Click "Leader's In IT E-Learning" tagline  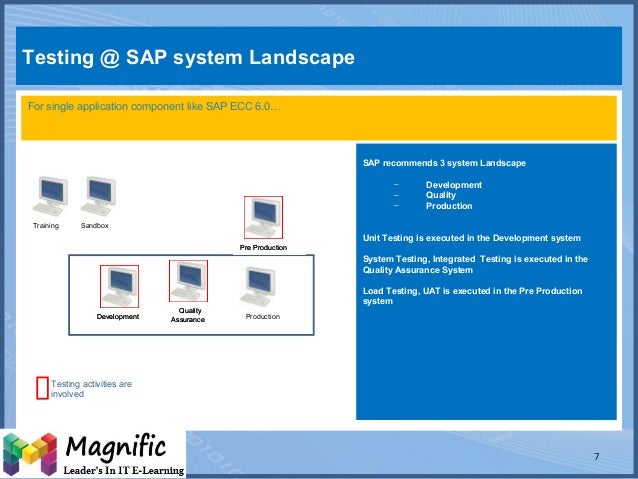pos(124,470)
